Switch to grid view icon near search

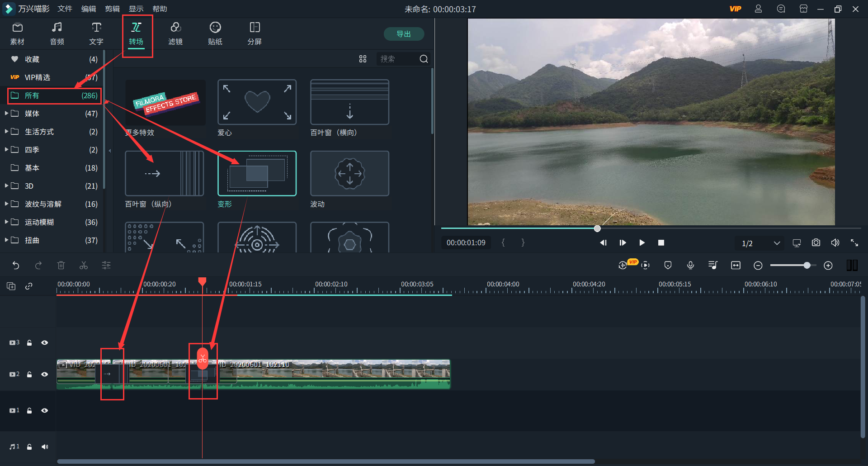[363, 59]
